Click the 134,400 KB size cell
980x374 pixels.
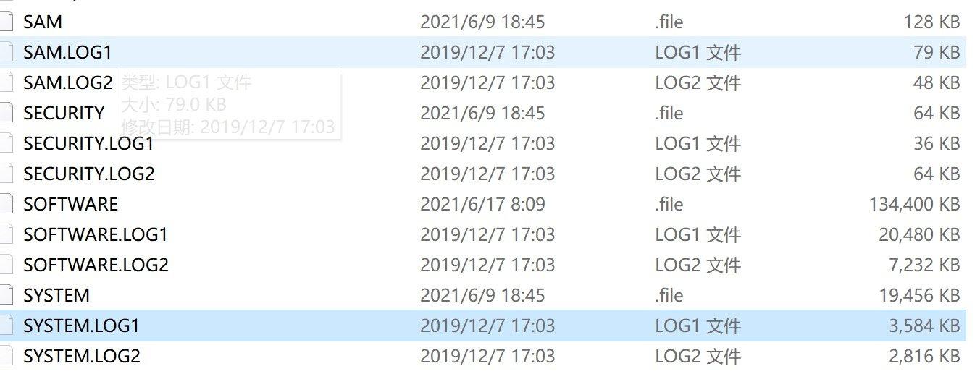point(915,204)
